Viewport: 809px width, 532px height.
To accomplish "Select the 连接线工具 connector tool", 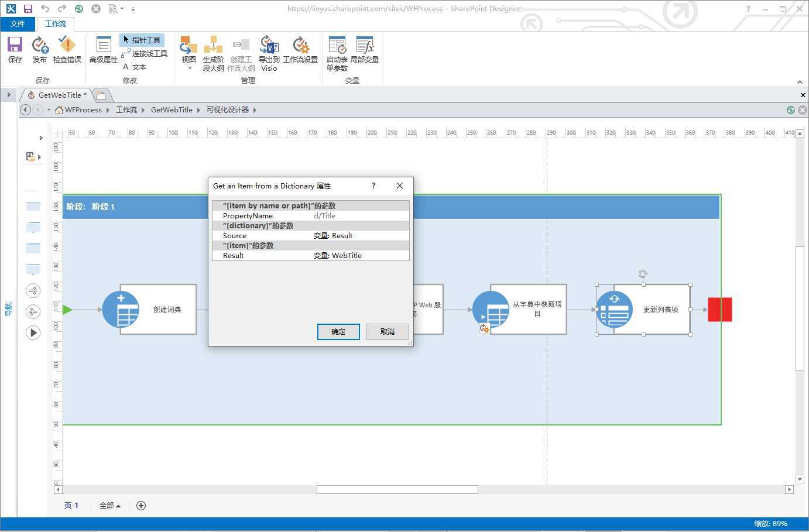I will [x=145, y=53].
